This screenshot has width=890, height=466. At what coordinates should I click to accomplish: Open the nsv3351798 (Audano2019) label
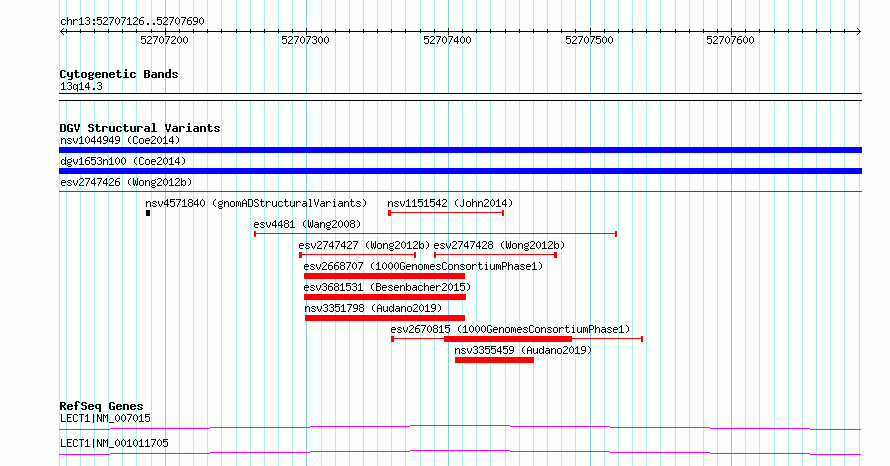pos(373,308)
